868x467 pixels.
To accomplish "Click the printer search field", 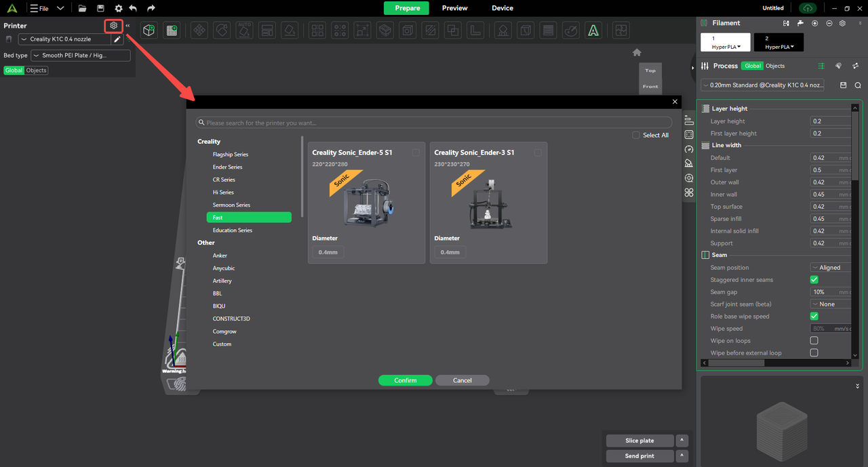I will (434, 123).
